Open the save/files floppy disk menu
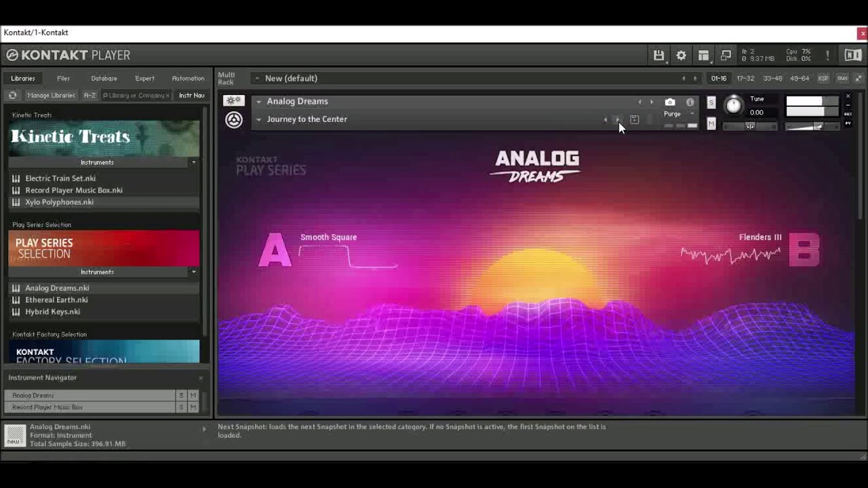This screenshot has width=868, height=488. click(x=658, y=56)
